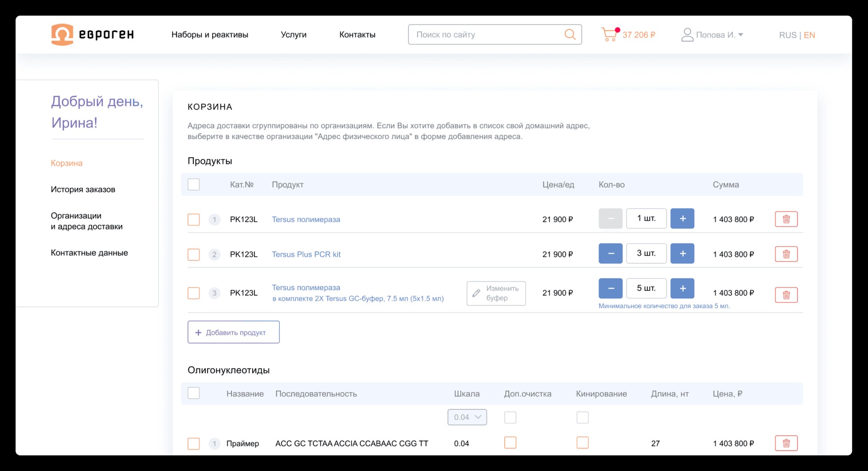Screen dimensions: 868x471
Task: Increase quantity for the 1 шт. row
Action: point(682,218)
